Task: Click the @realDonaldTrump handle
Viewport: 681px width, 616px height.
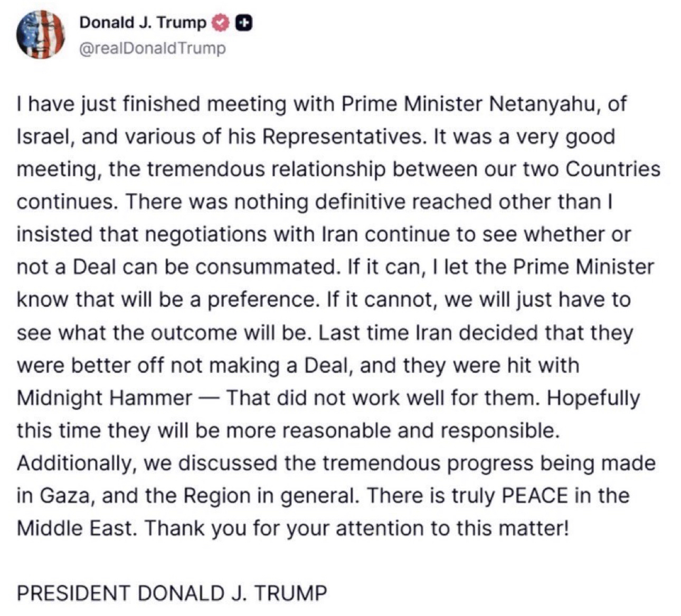Action: click(152, 48)
